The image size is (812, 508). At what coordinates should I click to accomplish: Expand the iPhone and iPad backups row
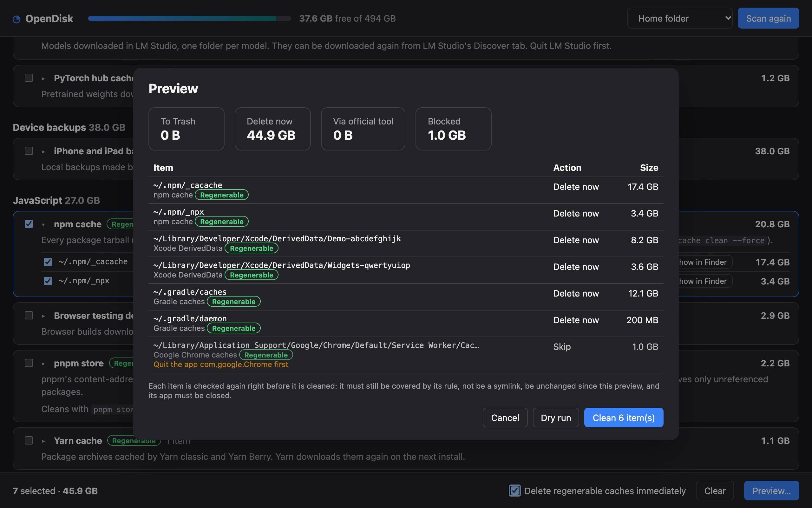[x=43, y=151]
